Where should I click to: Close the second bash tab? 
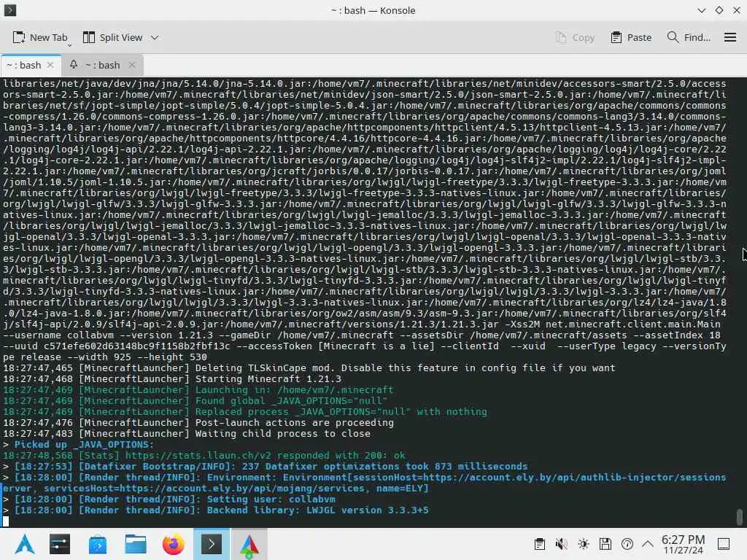pyautogui.click(x=132, y=65)
